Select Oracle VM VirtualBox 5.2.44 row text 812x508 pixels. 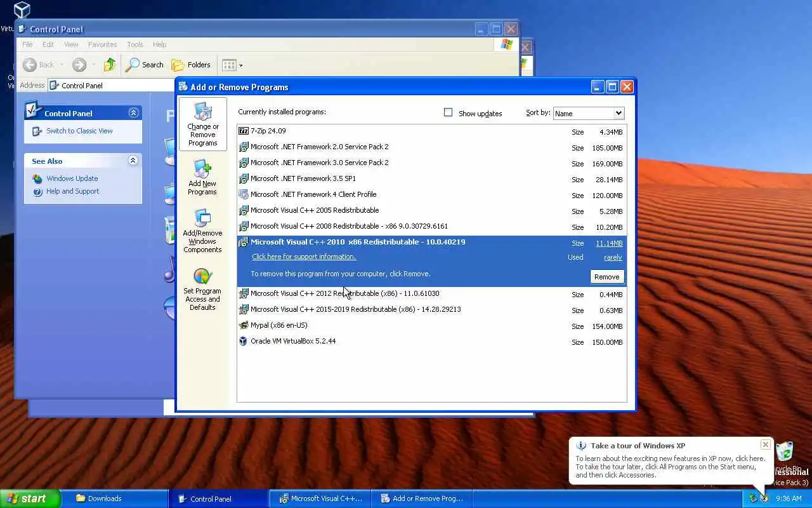(x=293, y=341)
